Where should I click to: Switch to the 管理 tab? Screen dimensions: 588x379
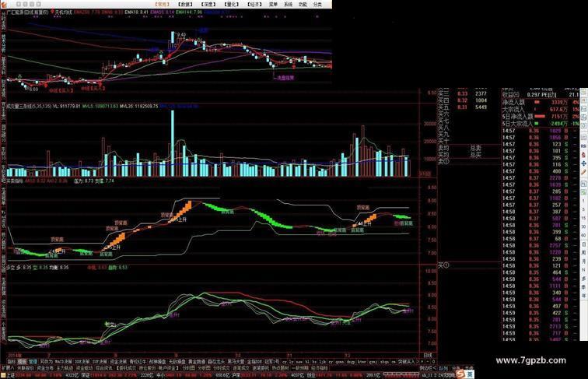point(33,362)
